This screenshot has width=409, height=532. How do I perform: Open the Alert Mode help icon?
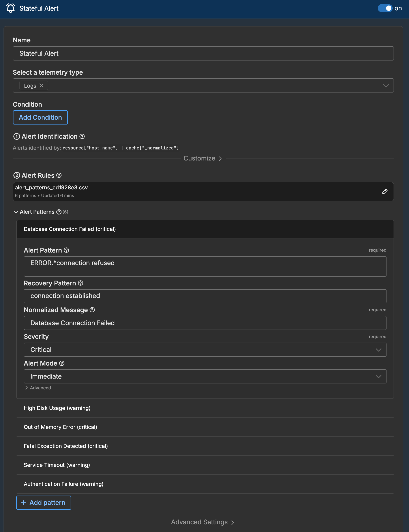coord(62,363)
